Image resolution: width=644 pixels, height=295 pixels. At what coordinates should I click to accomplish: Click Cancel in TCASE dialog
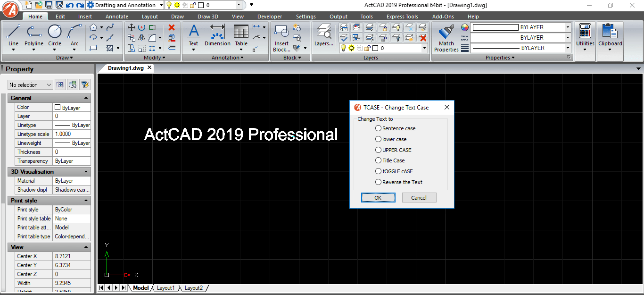coord(419,198)
